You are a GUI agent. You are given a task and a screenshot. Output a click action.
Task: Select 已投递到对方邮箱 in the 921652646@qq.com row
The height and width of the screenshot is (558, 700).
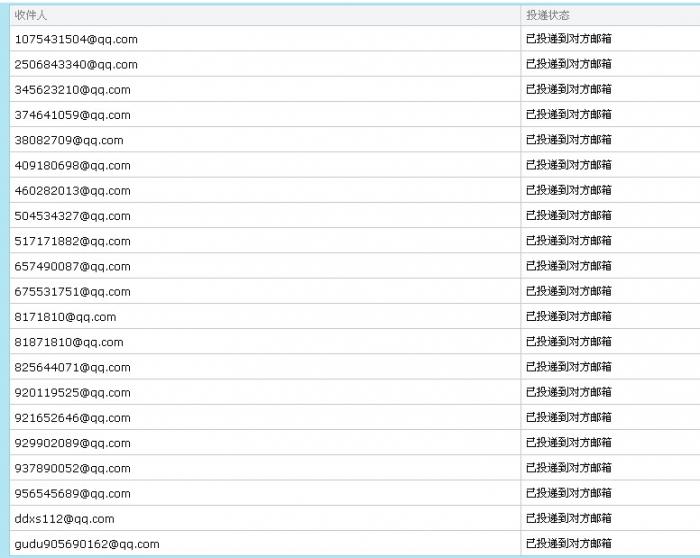(x=569, y=417)
